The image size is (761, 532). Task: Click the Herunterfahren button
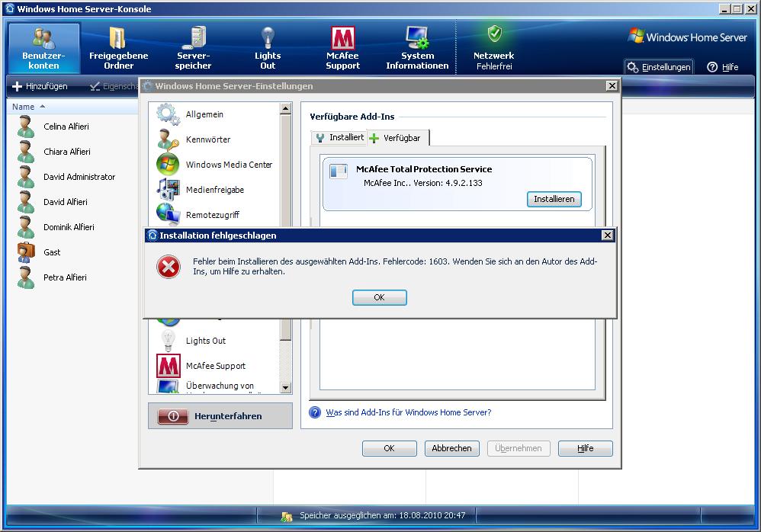point(220,416)
